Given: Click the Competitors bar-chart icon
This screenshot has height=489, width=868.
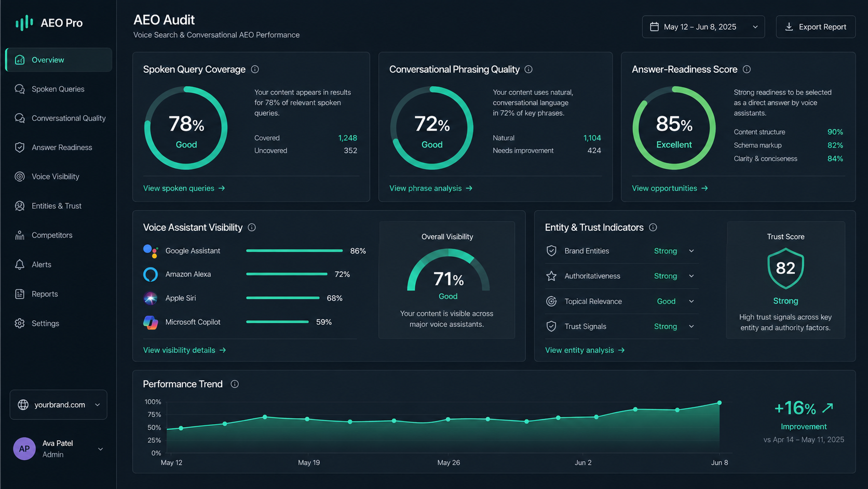Looking at the screenshot, I should [20, 235].
